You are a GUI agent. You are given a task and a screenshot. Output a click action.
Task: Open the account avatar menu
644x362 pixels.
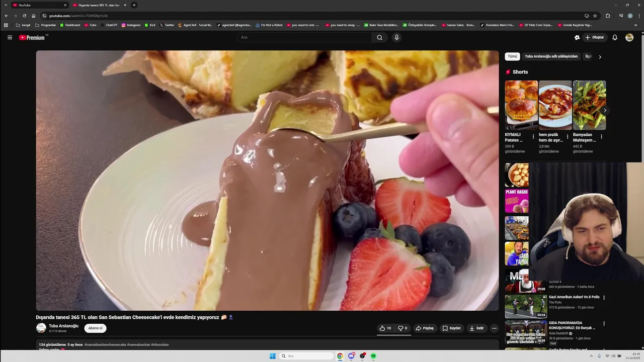[x=629, y=37]
